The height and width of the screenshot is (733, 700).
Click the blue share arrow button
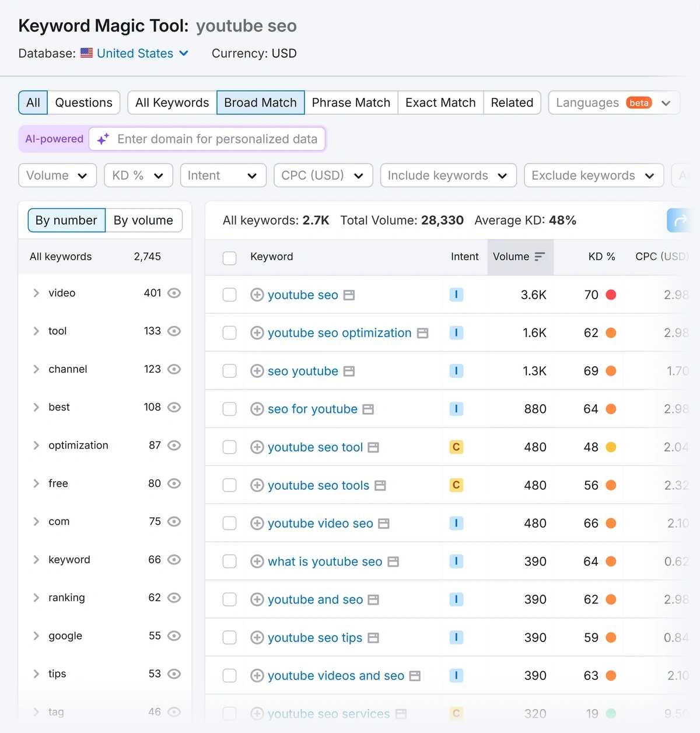pyautogui.click(x=680, y=220)
